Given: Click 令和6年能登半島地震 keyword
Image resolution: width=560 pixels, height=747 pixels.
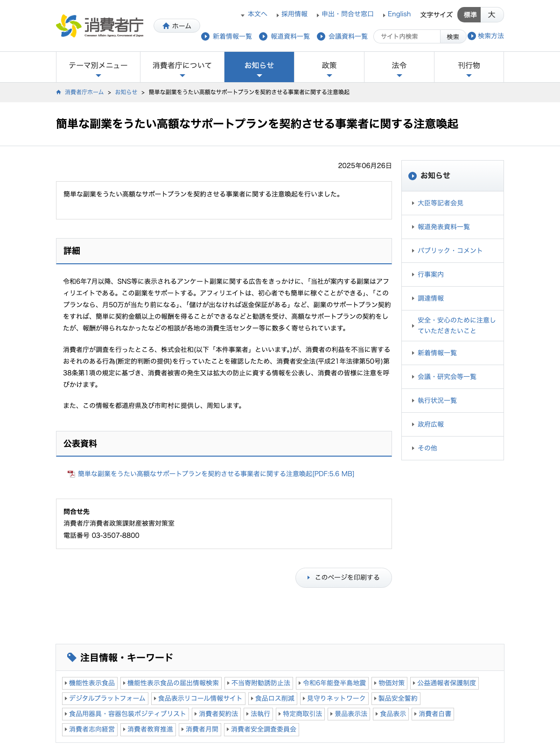Looking at the screenshot, I should point(332,683).
